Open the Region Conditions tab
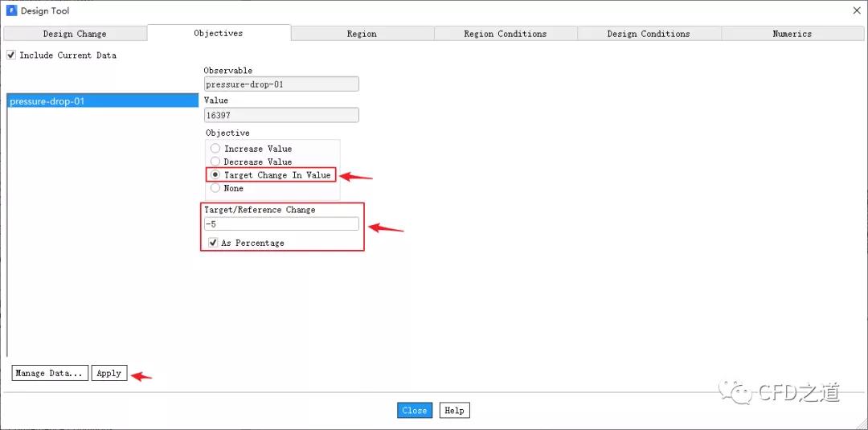The height and width of the screenshot is (430, 868). click(x=506, y=34)
